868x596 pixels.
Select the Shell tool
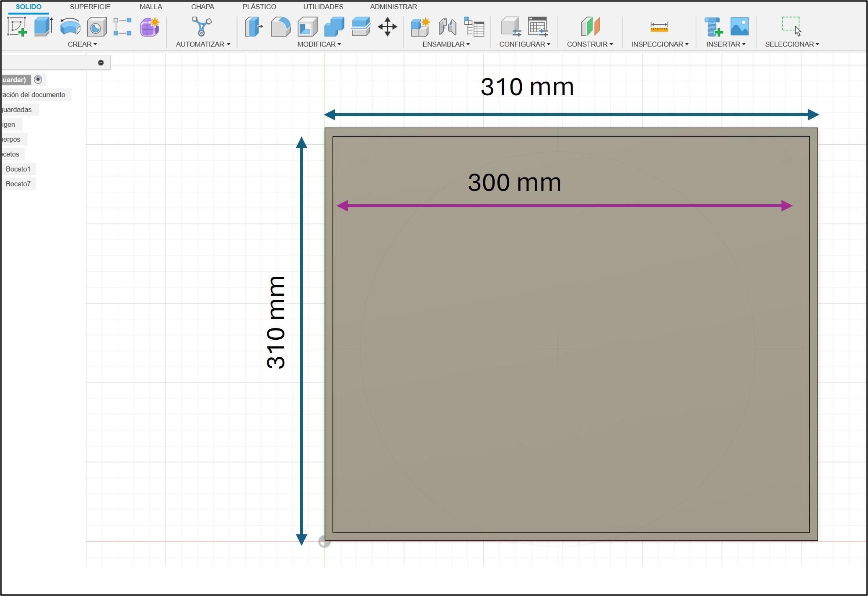(x=307, y=27)
